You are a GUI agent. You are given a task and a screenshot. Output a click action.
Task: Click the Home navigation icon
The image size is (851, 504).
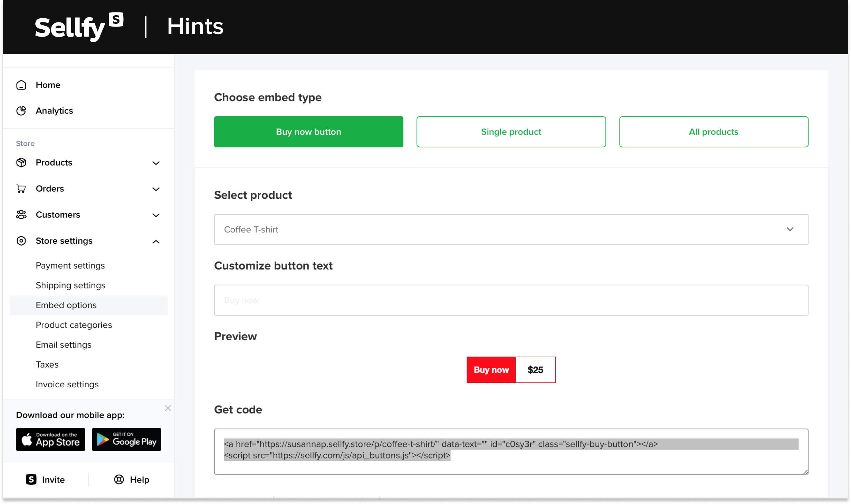21,85
